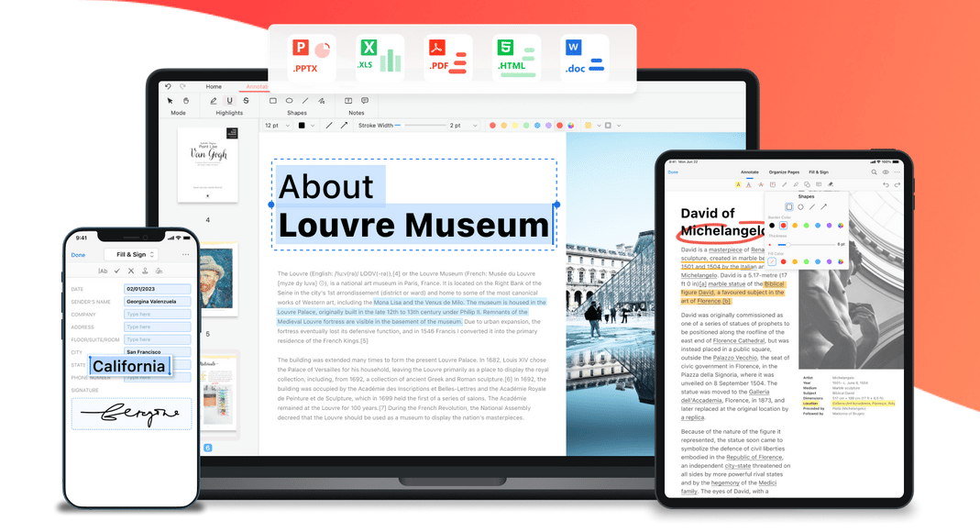The height and width of the screenshot is (532, 980).
Task: Add a comment bubble note
Action: 364,101
